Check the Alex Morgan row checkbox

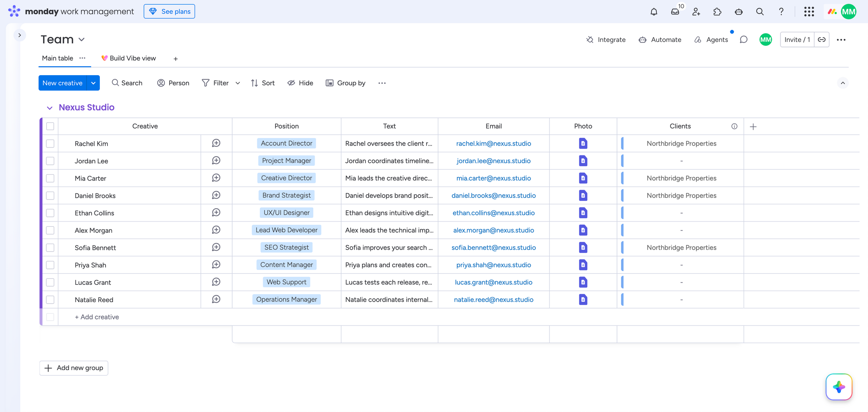(50, 230)
